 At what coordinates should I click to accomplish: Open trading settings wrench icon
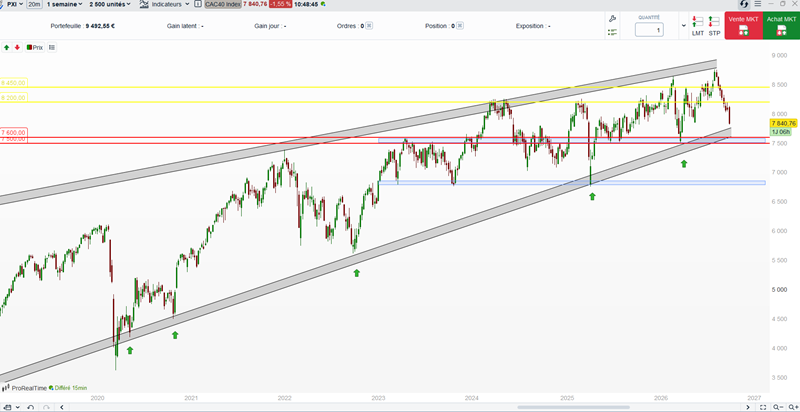613,19
